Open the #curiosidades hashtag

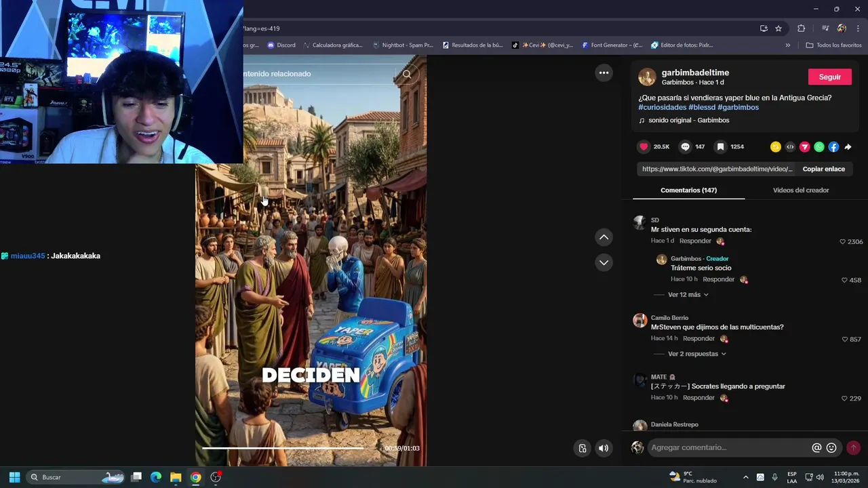662,107
